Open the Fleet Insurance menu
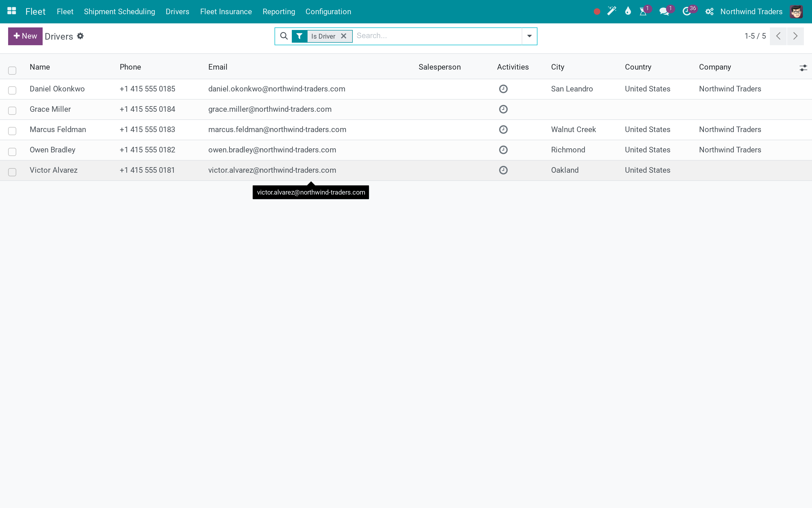This screenshot has height=508, width=812. (x=226, y=12)
